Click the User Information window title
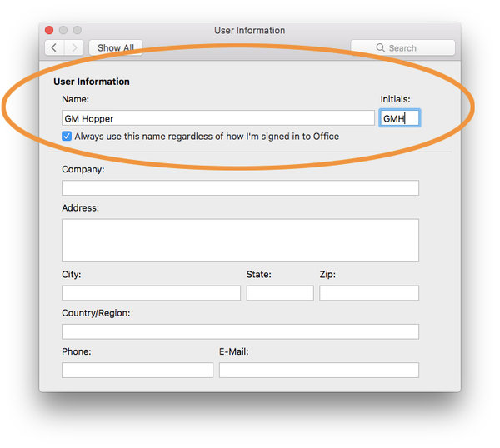This screenshot has height=448, width=500. point(250,31)
